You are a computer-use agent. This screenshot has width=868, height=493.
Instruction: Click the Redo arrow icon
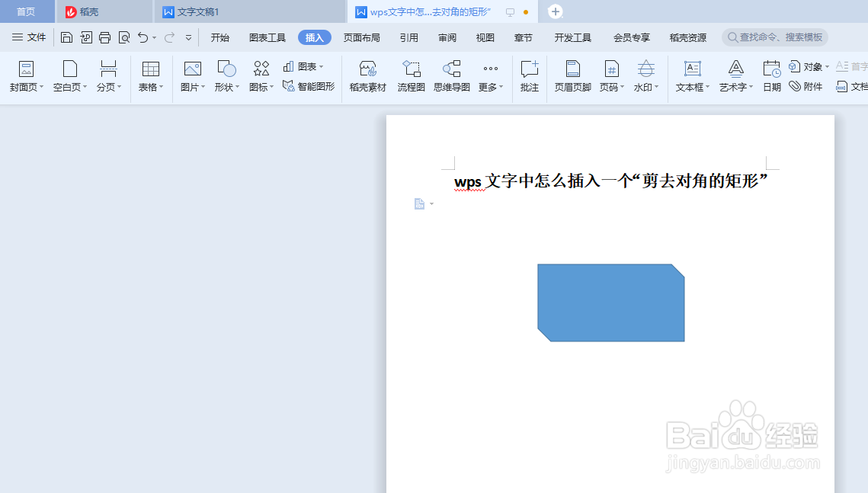[169, 37]
